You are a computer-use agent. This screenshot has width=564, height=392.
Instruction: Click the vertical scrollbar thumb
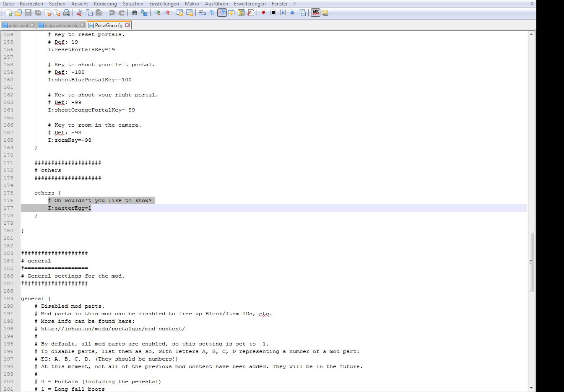point(531,262)
